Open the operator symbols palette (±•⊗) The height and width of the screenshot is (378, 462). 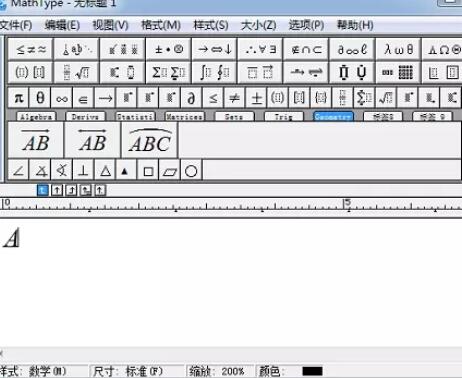pos(169,49)
